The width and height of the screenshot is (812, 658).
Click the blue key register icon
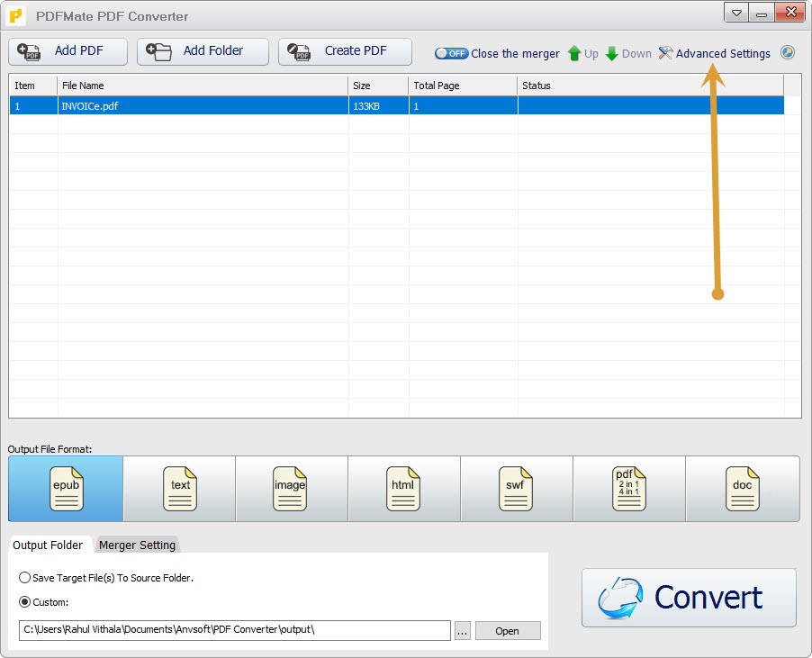[x=788, y=52]
